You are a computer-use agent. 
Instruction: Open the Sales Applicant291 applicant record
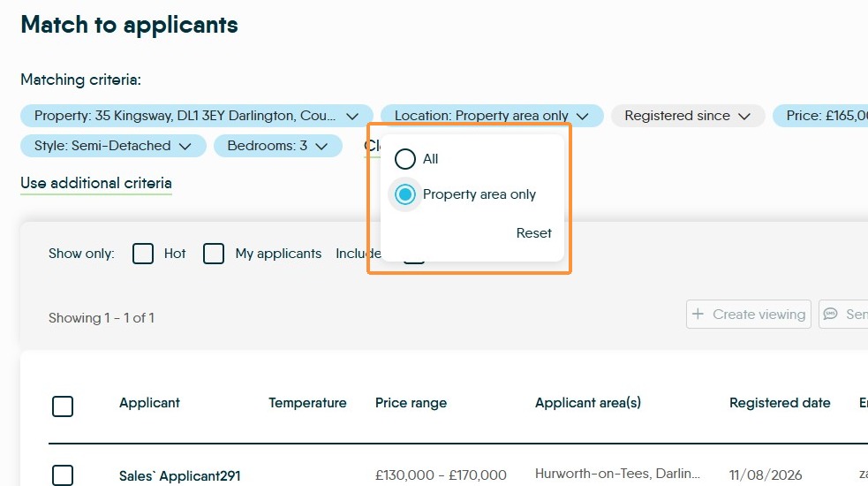click(x=180, y=476)
